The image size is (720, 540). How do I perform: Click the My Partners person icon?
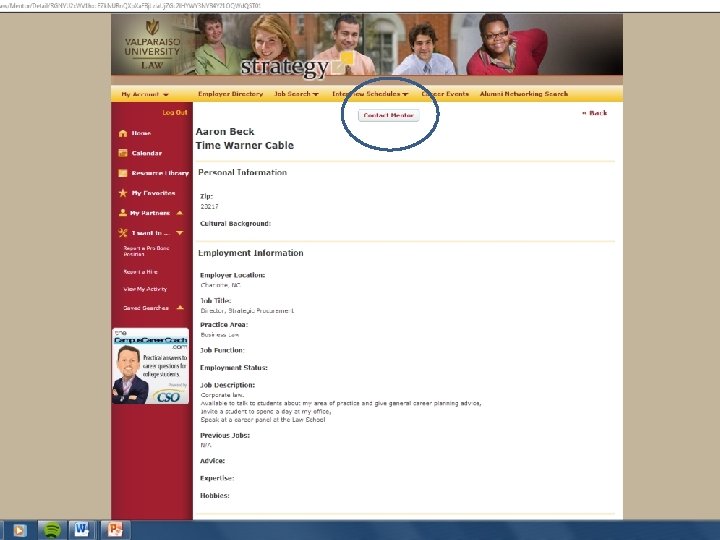123,213
